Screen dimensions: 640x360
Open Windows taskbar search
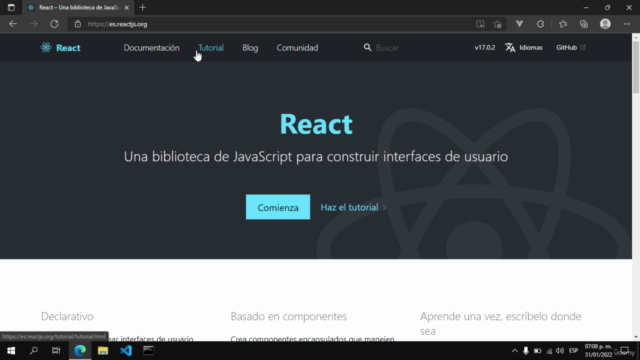tap(34, 351)
